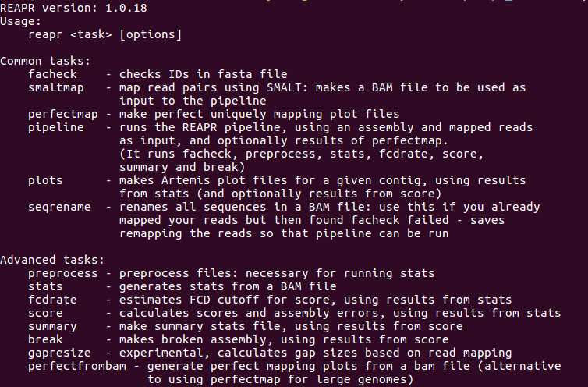Click the 'Usage:' label

point(20,21)
